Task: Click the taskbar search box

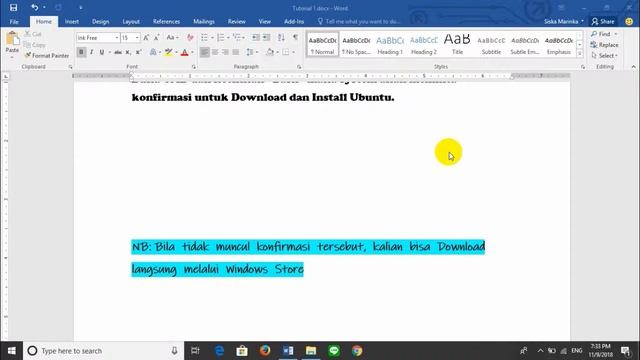Action: click(104, 351)
